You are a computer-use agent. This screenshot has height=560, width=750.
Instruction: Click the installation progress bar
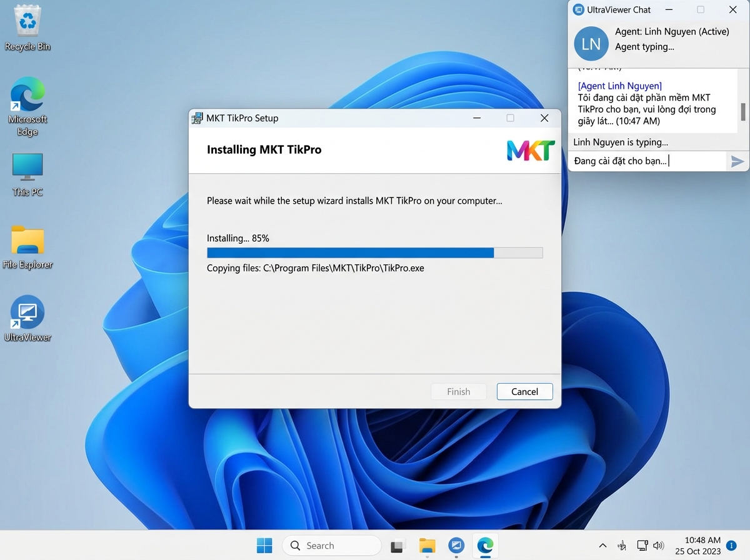pos(375,253)
